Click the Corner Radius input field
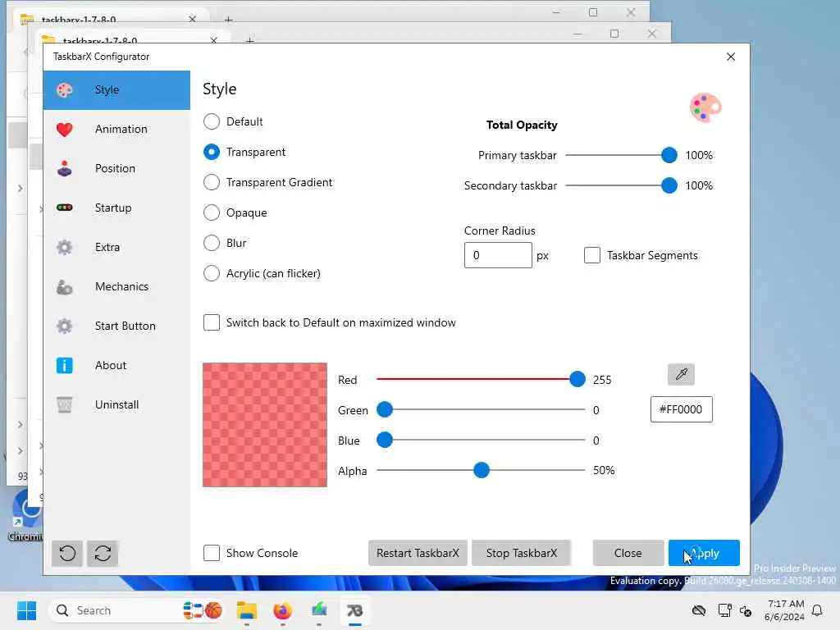 pyautogui.click(x=498, y=255)
